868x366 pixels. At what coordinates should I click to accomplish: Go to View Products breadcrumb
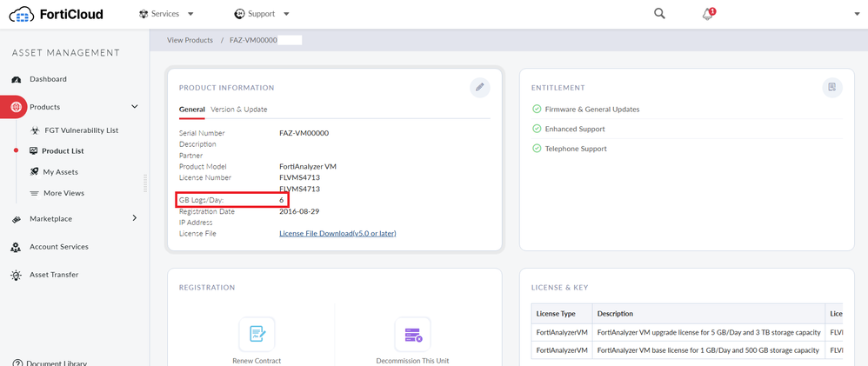tap(190, 40)
